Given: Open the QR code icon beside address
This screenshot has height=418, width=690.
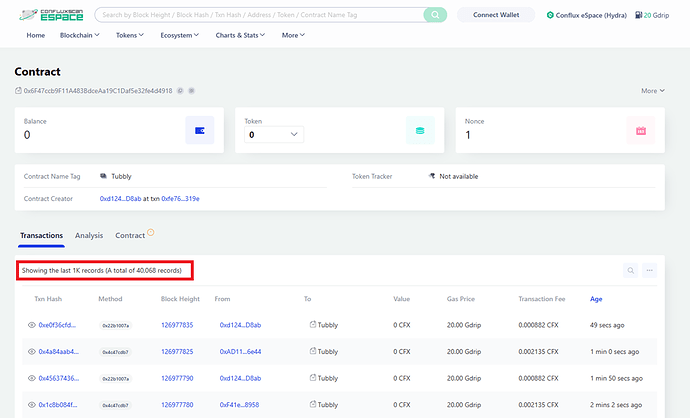Looking at the screenshot, I should (191, 91).
